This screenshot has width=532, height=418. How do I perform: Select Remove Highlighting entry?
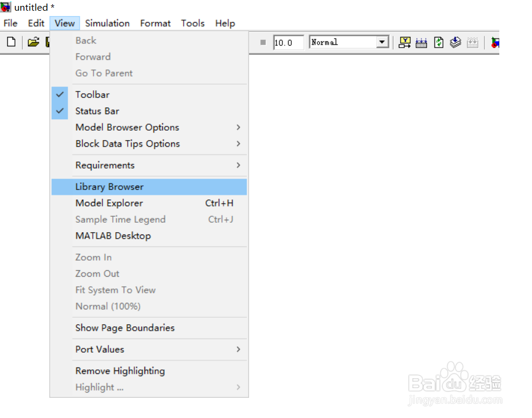pyautogui.click(x=149, y=371)
